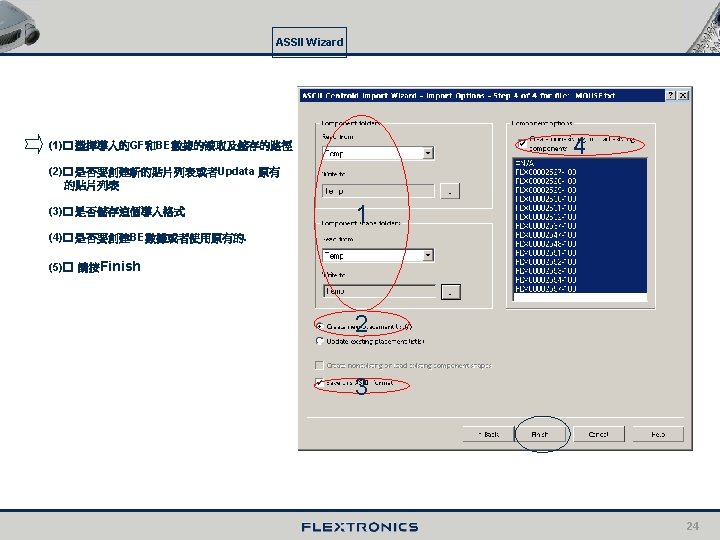Close the ASCII Centroid Import Wizard dialog
Viewport: 720px width, 540px height.
683,95
